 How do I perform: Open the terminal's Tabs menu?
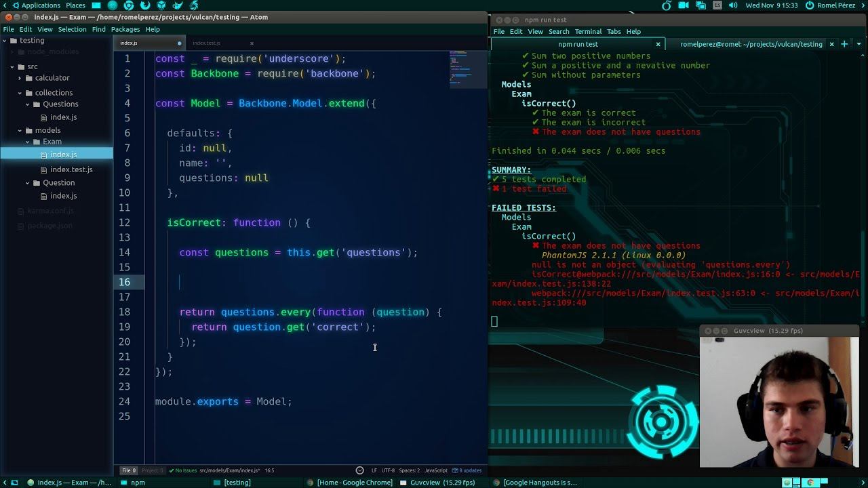[x=614, y=32]
